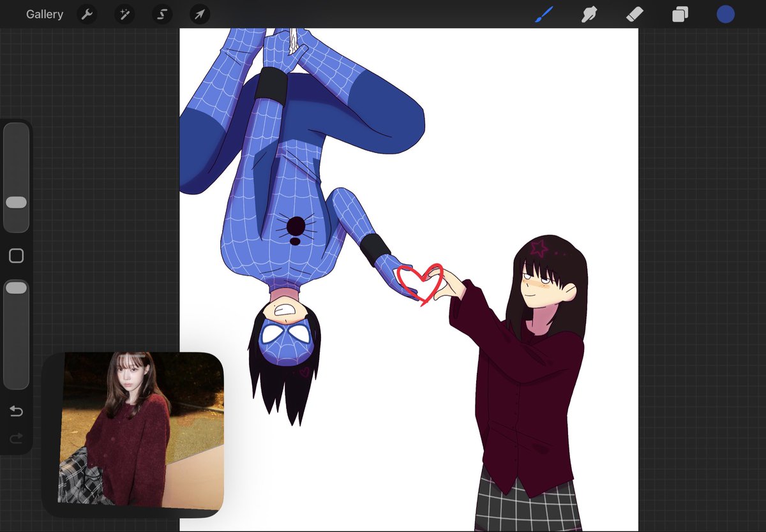
Task: Select the Smudge tool
Action: [589, 14]
